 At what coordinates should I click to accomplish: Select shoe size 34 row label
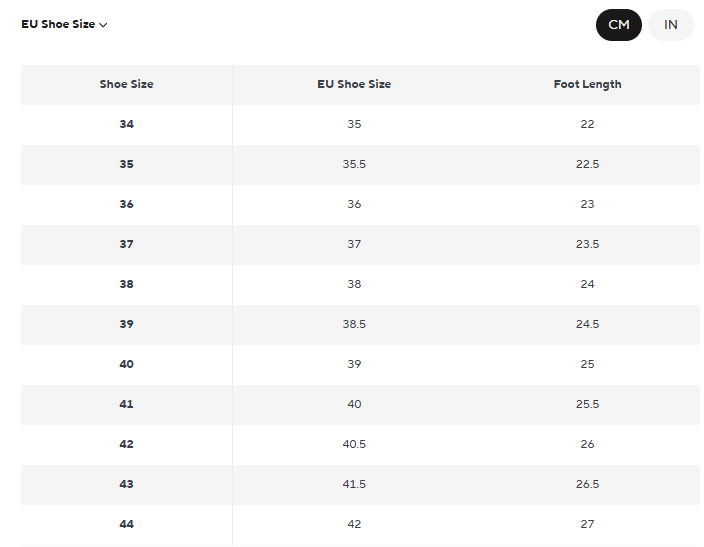pyautogui.click(x=126, y=124)
